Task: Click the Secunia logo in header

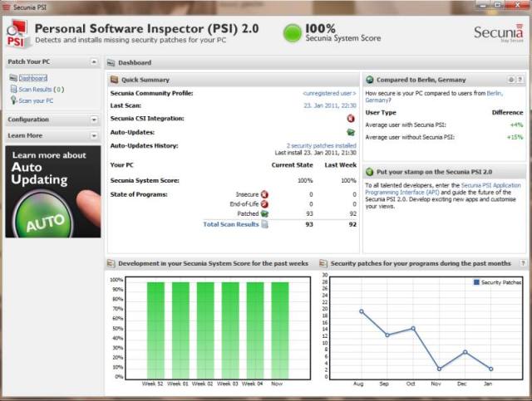Action: click(499, 33)
